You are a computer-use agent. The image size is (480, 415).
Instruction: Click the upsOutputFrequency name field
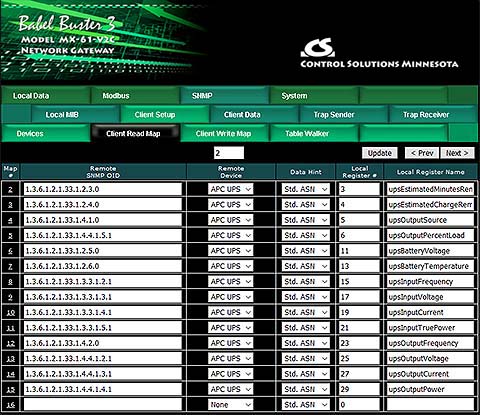[430, 343]
